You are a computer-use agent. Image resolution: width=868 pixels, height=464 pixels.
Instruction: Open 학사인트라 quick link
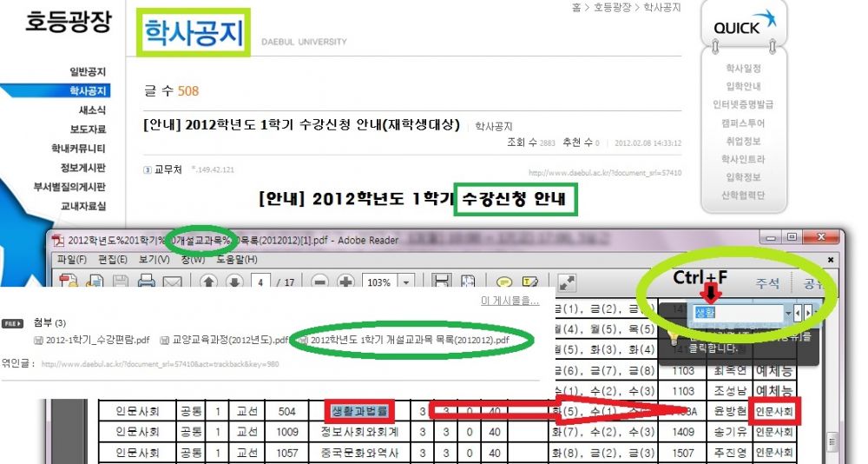743,159
